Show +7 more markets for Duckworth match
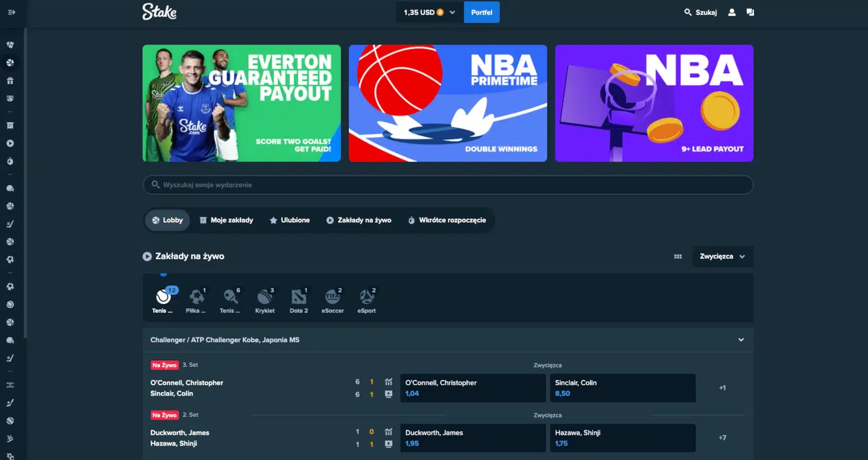The width and height of the screenshot is (868, 460). point(722,438)
